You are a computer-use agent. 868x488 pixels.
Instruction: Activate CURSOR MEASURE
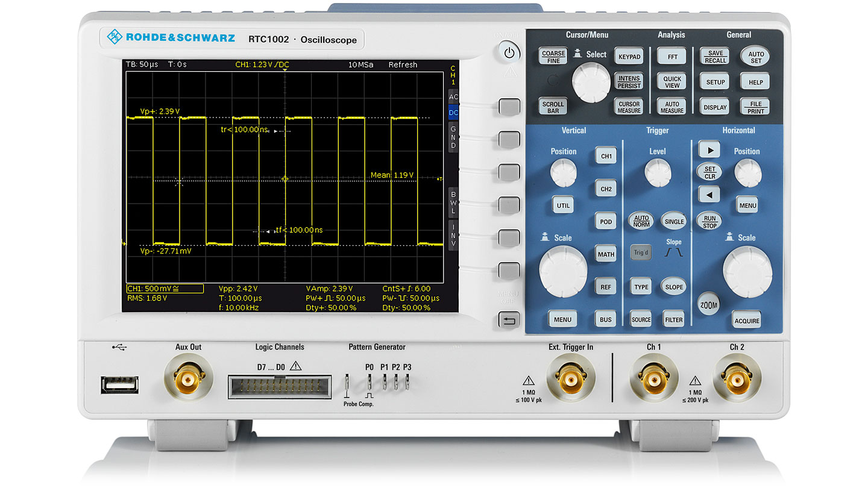(x=629, y=107)
